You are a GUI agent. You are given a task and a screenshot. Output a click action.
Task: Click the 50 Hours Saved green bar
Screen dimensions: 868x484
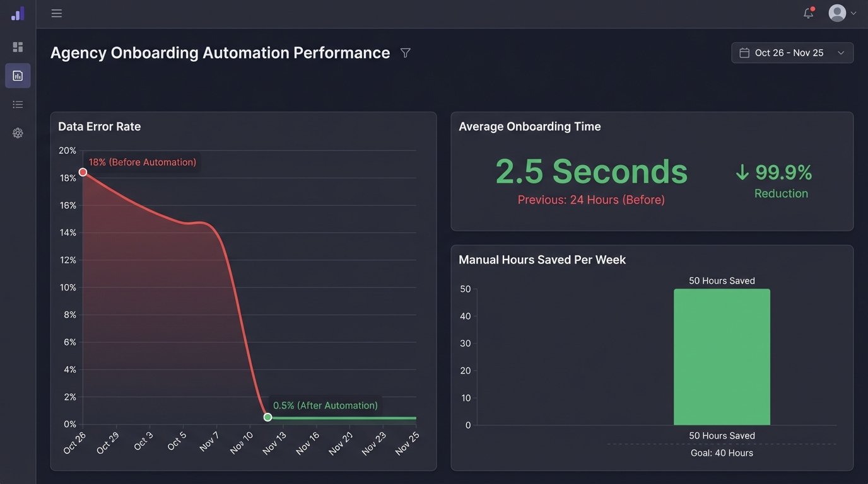click(722, 356)
